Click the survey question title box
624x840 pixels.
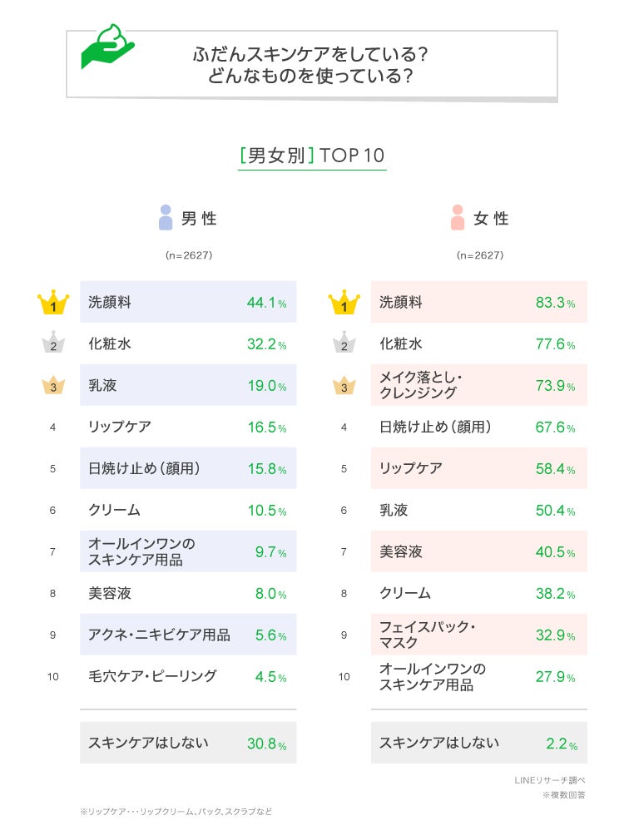(311, 65)
